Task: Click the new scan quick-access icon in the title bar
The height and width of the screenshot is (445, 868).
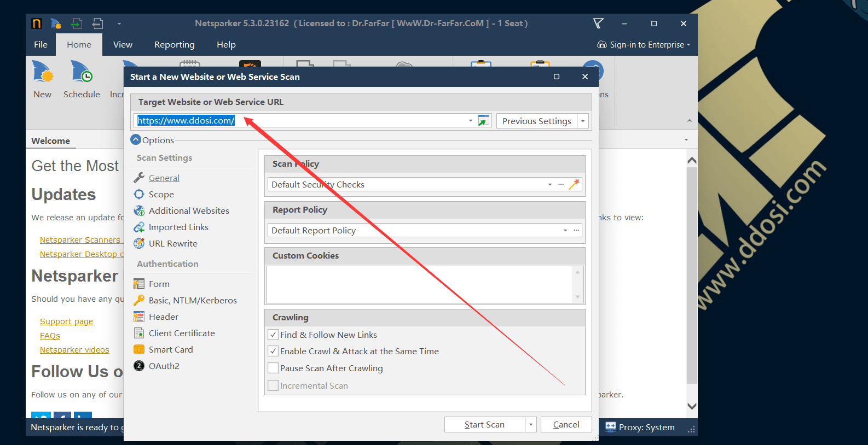Action: (x=56, y=24)
